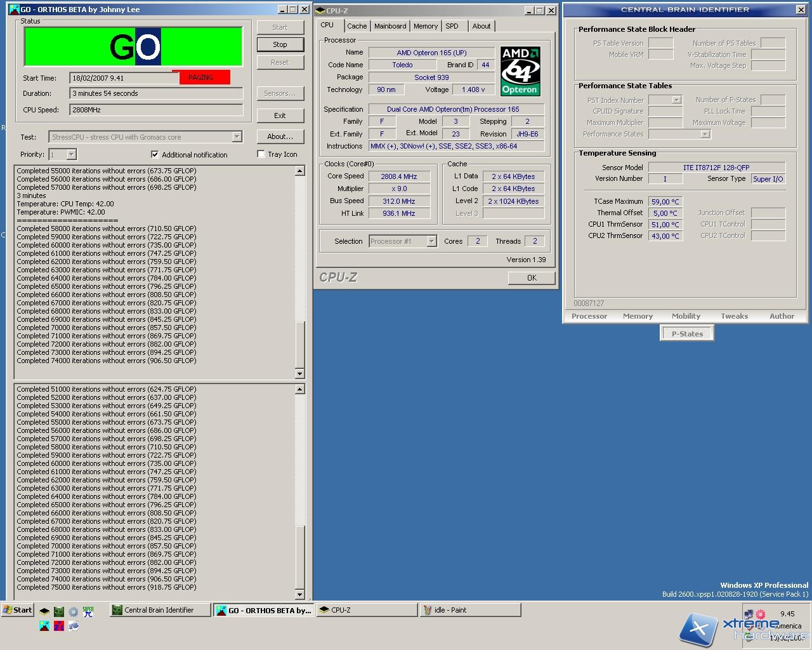Click the P-States button
Viewport: 812px width, 650px height.
coord(687,334)
